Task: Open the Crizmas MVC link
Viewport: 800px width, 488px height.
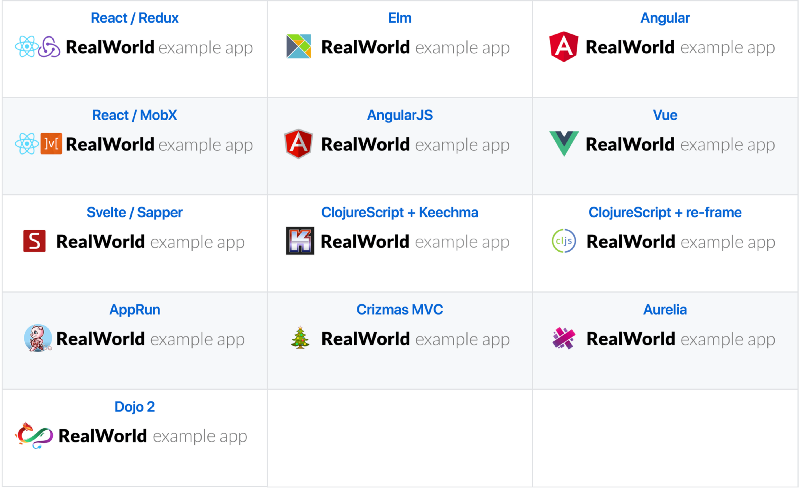Action: (399, 309)
